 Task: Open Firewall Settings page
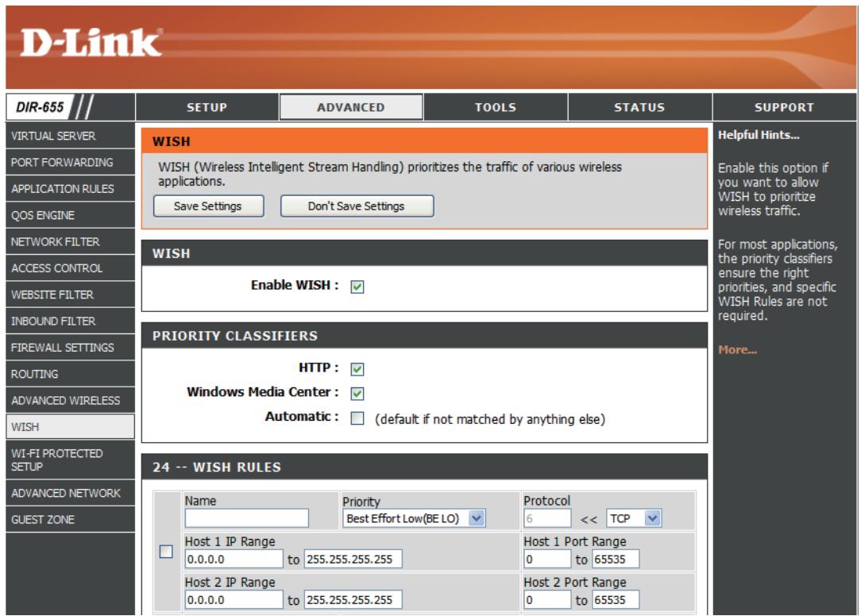coord(70,348)
